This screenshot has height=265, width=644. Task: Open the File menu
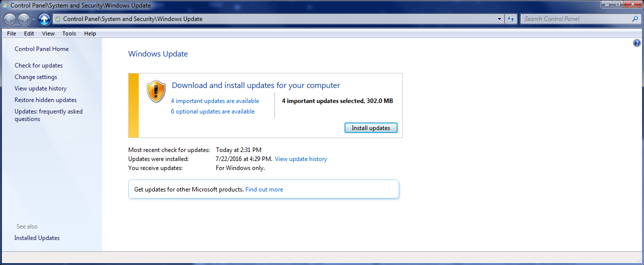(x=12, y=33)
